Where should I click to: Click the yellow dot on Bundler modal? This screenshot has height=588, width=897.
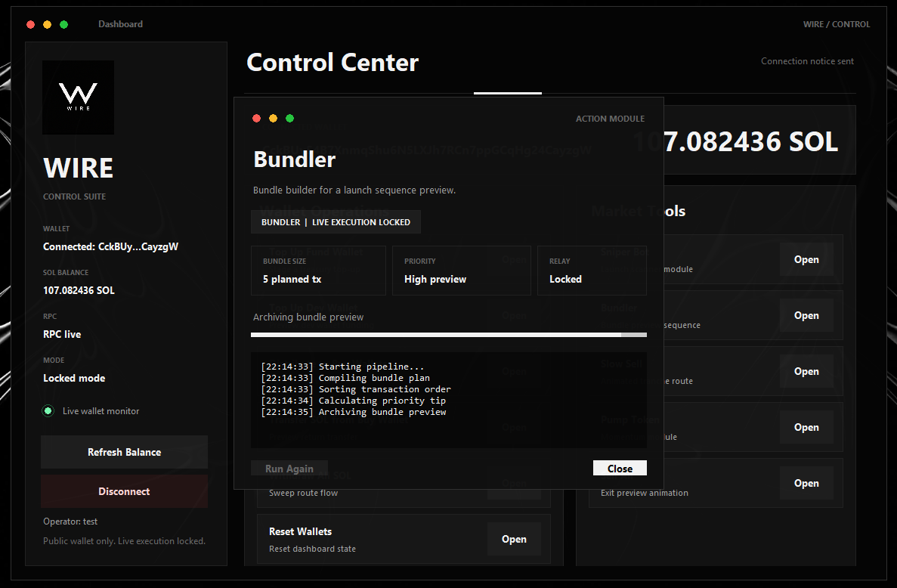point(274,119)
